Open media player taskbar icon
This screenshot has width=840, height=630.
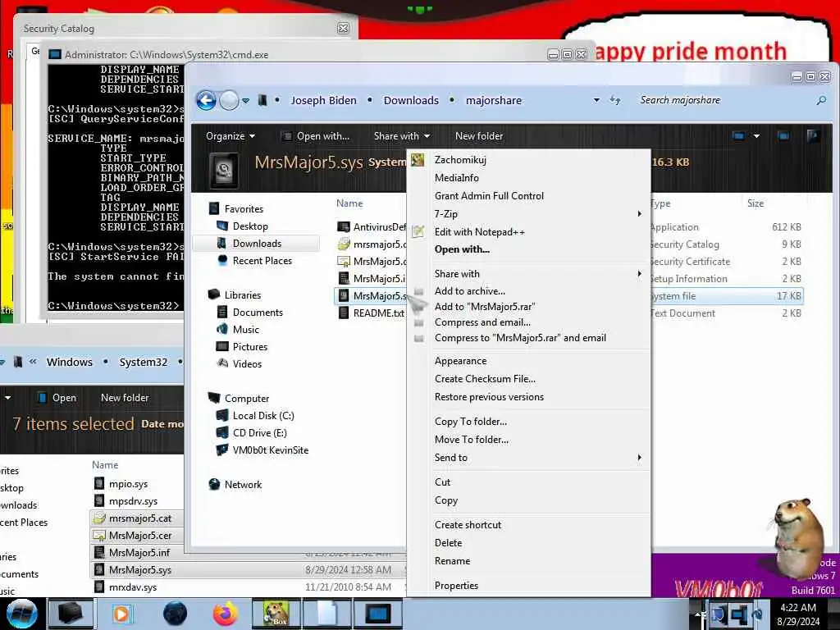121,614
